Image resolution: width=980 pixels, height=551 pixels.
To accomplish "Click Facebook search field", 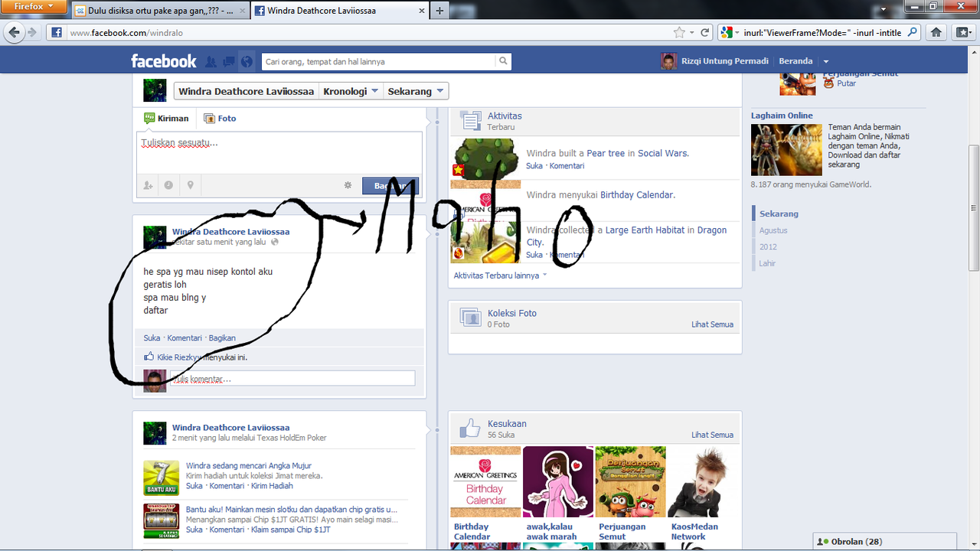I will [x=378, y=61].
